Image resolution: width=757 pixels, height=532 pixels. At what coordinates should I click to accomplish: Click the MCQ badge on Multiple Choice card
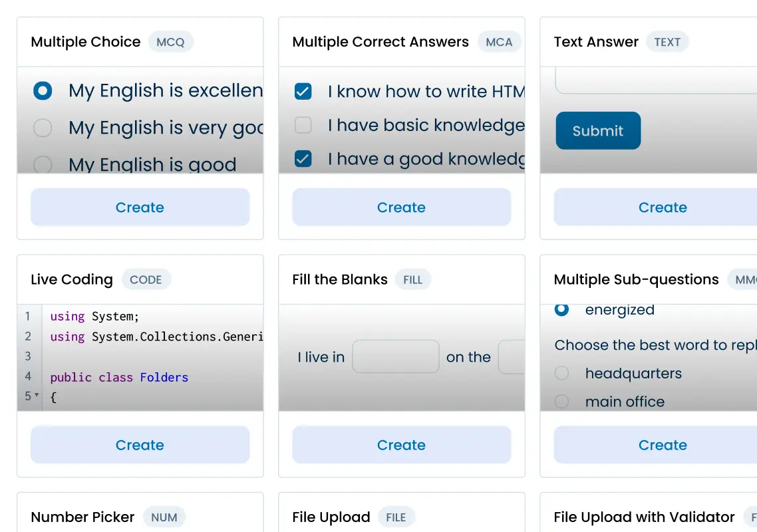pyautogui.click(x=171, y=42)
